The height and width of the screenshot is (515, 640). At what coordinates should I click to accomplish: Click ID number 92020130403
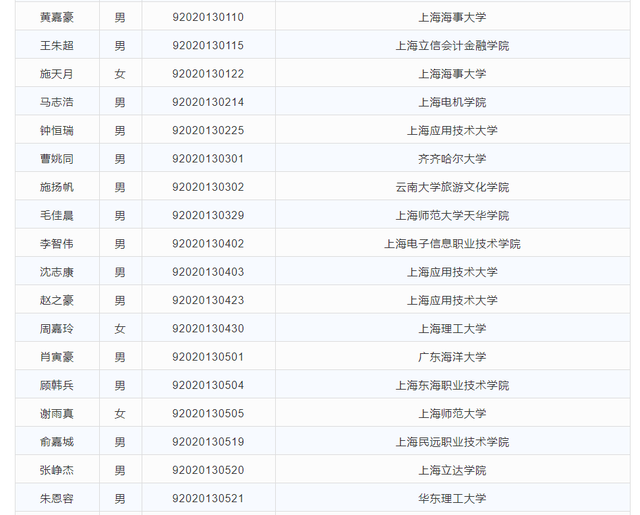tap(208, 272)
